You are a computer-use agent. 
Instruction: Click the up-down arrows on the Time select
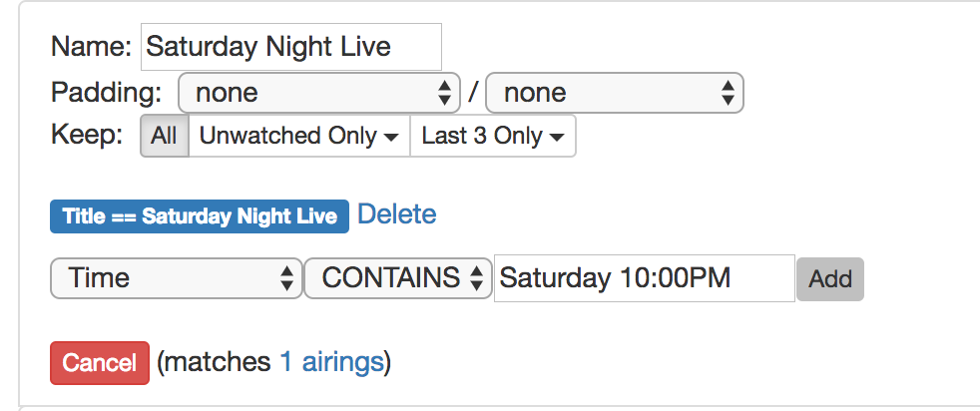[x=287, y=278]
